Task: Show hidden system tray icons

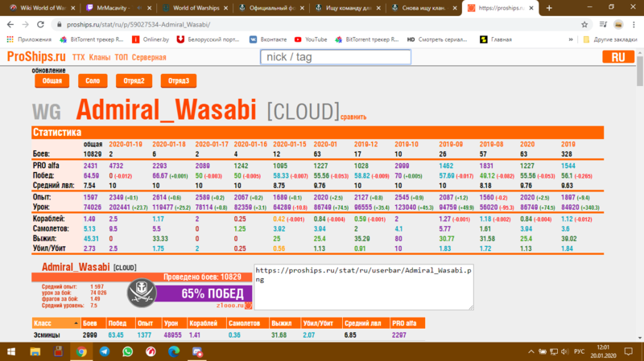Action: pos(531,351)
